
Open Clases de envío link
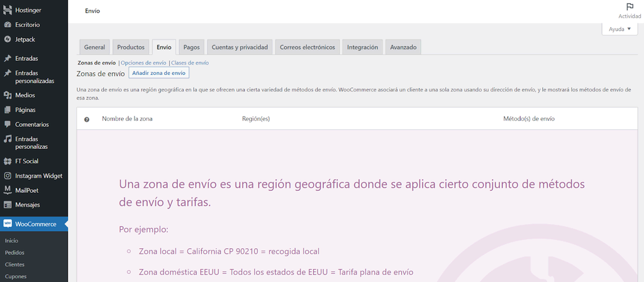coord(190,63)
